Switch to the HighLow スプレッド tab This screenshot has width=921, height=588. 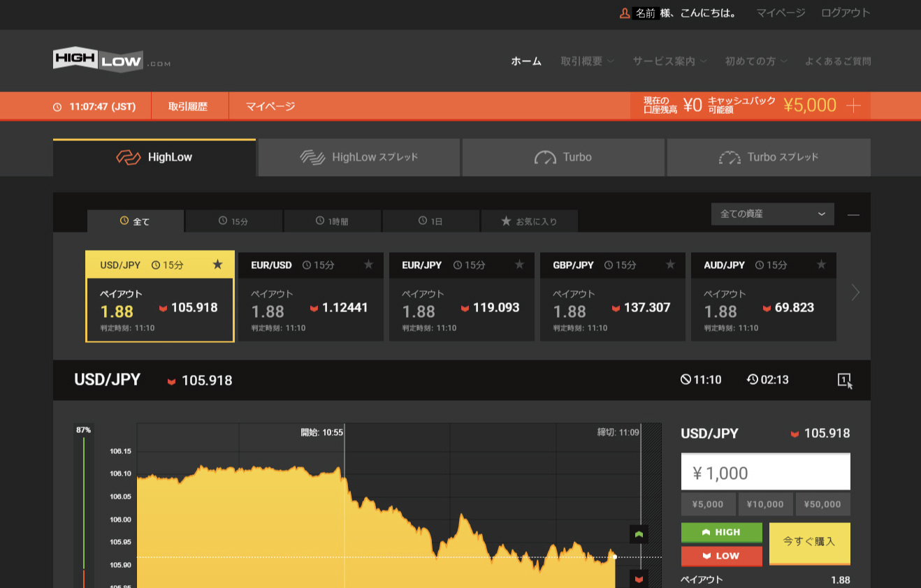tap(359, 157)
